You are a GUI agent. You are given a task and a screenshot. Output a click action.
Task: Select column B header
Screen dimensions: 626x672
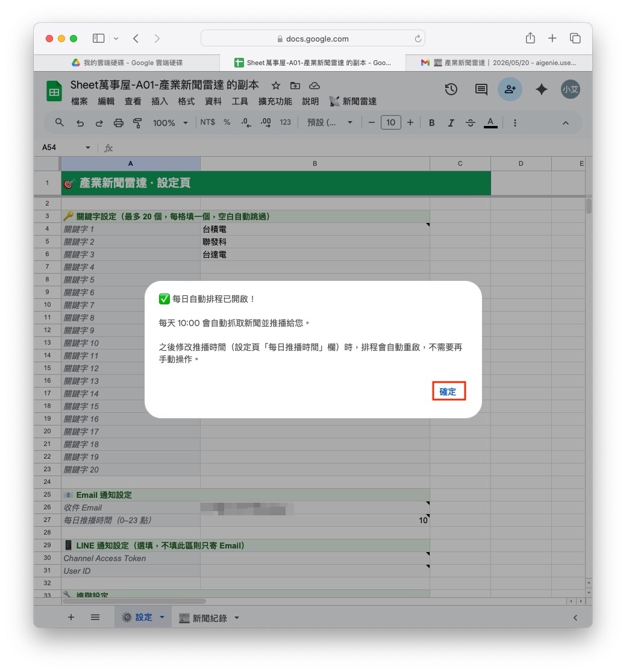[x=315, y=163]
